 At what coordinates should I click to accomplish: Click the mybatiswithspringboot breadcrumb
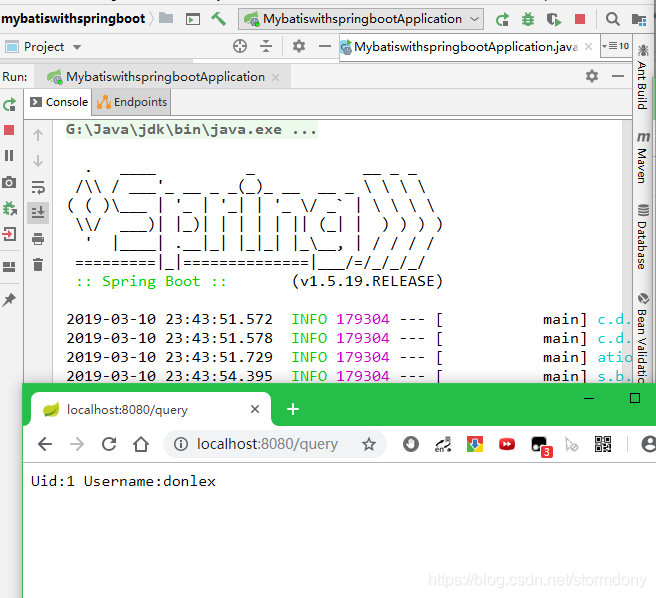click(73, 19)
